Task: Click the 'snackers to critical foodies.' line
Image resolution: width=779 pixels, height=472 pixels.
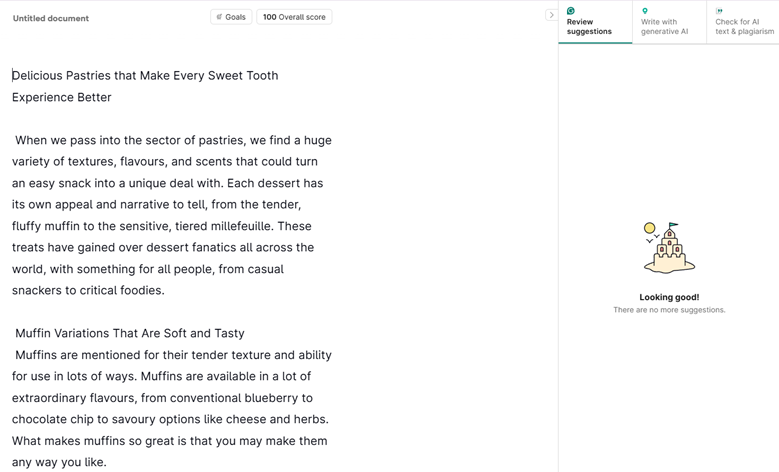Action: pyautogui.click(x=88, y=291)
